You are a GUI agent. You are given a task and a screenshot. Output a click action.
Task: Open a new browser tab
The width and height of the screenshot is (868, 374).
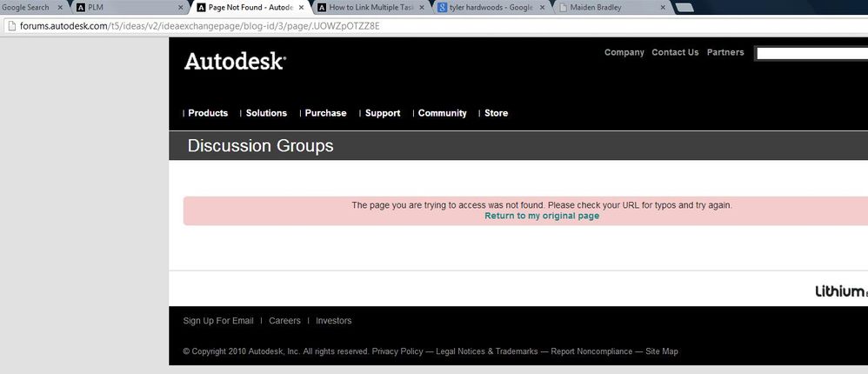click(684, 8)
